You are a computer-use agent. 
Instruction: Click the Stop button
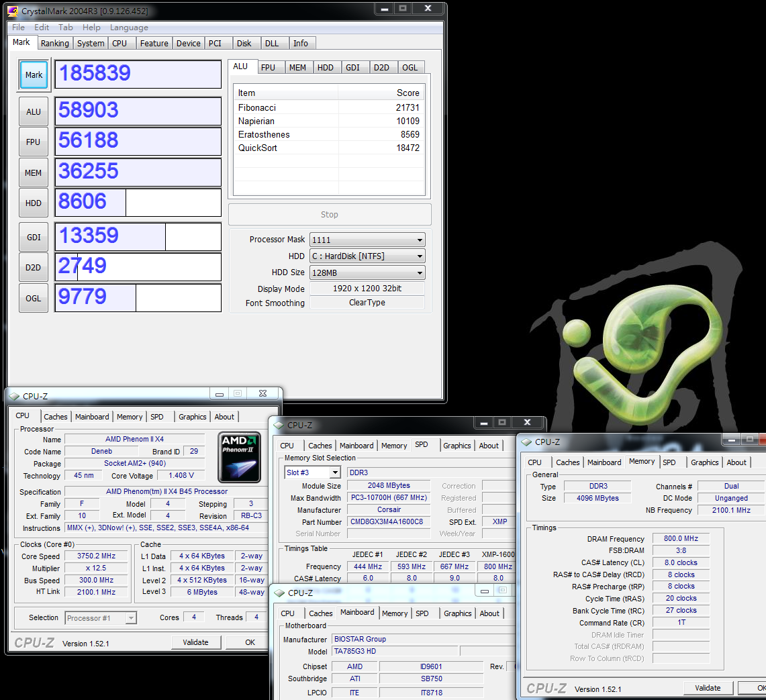(x=330, y=215)
